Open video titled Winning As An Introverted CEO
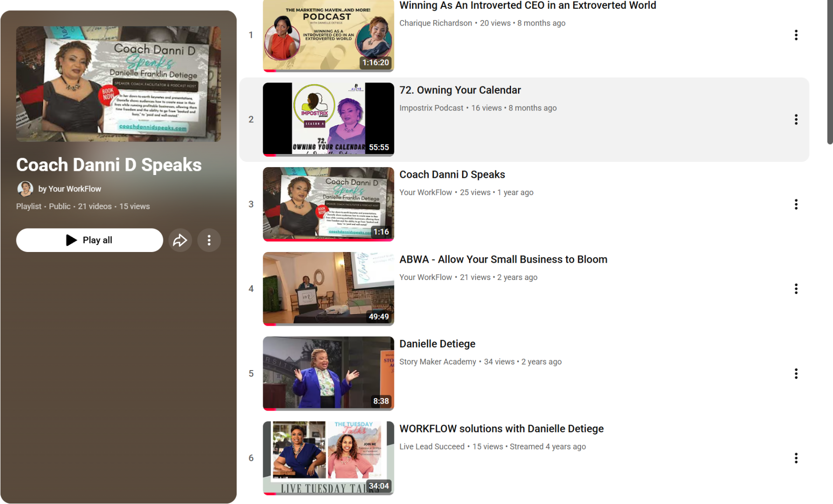This screenshot has height=504, width=833. tap(528, 6)
